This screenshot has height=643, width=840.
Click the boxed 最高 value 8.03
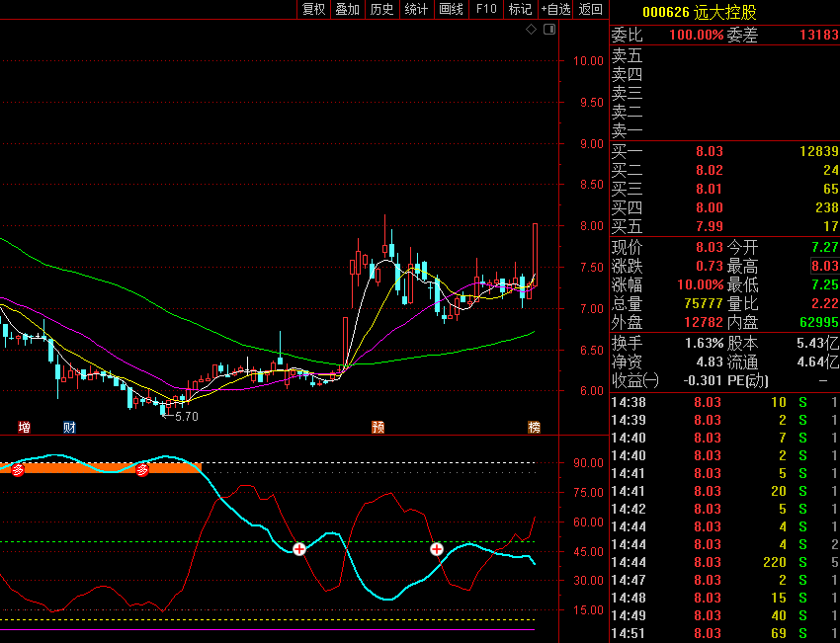click(825, 266)
